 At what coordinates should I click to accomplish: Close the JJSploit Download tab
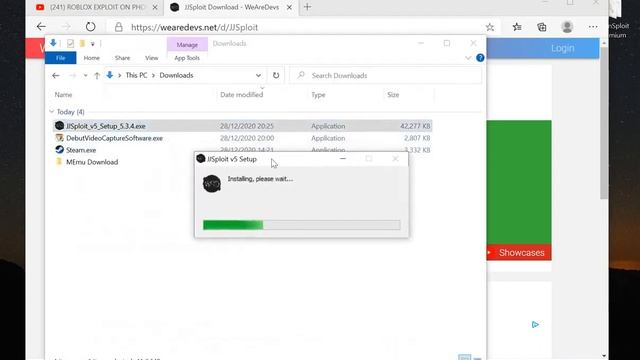(289, 7)
